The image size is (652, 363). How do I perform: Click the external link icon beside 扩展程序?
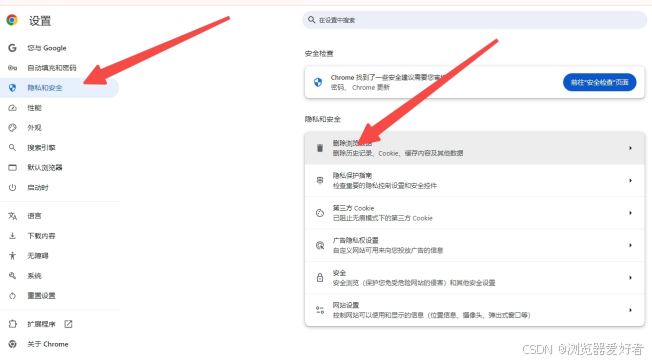pos(68,324)
